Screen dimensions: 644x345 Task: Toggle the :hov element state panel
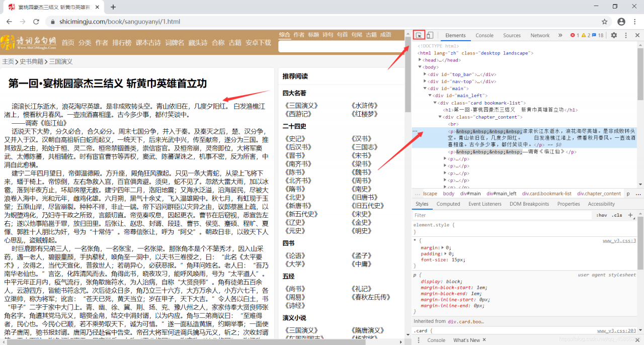tap(602, 215)
